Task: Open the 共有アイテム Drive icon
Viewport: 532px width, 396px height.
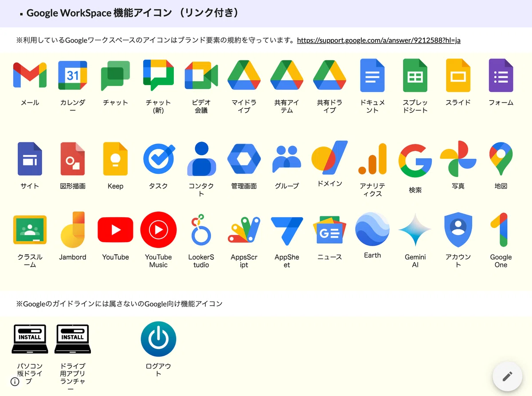Action: click(x=287, y=75)
